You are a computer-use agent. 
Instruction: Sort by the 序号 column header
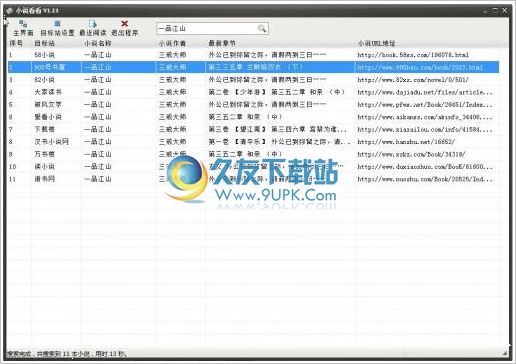click(16, 43)
